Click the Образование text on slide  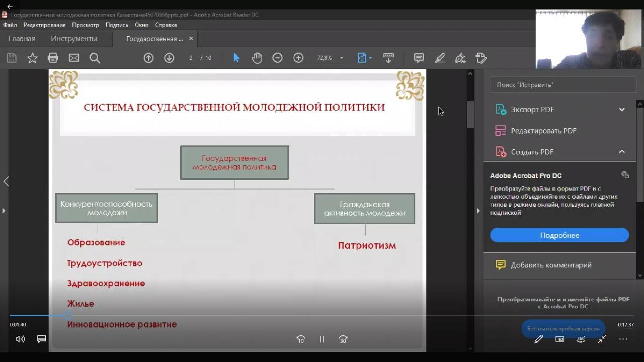pyautogui.click(x=96, y=242)
